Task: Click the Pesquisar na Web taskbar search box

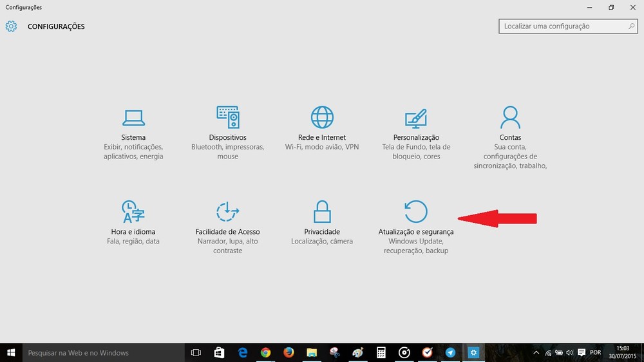Action: pyautogui.click(x=104, y=352)
